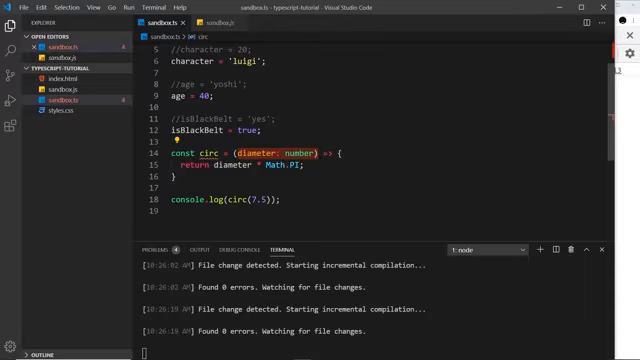Open the File menu
Screen dimensions: 640x360
click(24, 7)
